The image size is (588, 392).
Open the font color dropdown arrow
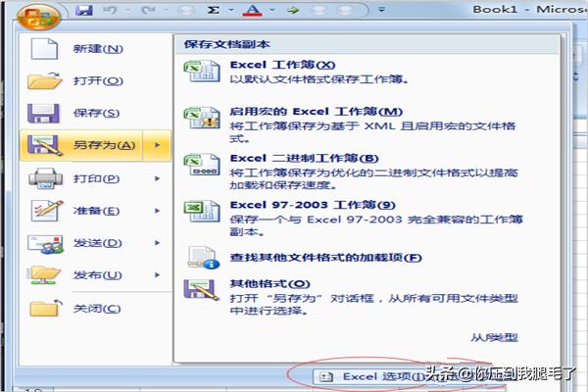click(x=272, y=10)
